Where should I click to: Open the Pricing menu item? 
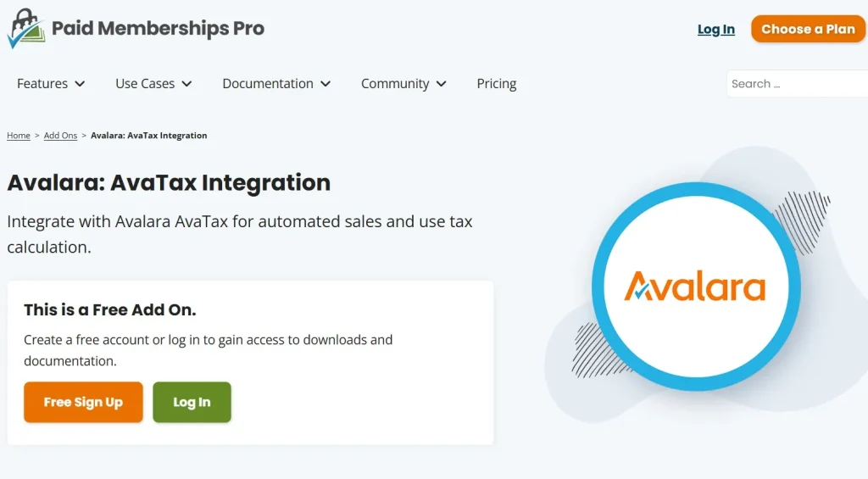tap(497, 84)
